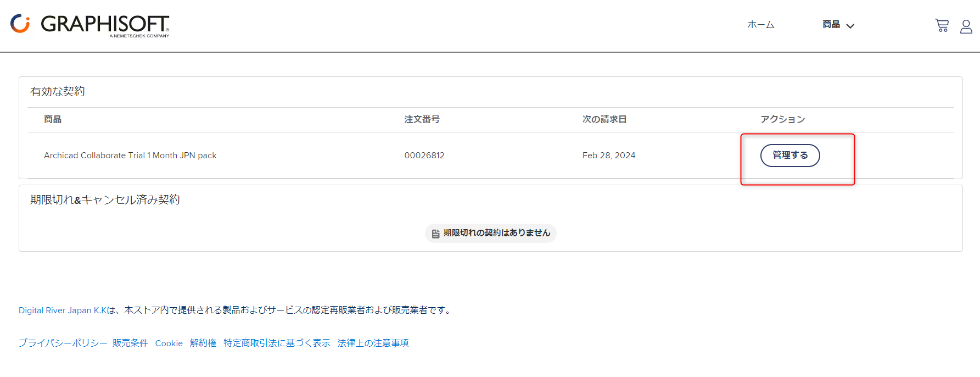Click the 管理する button
980x377 pixels.
point(790,156)
